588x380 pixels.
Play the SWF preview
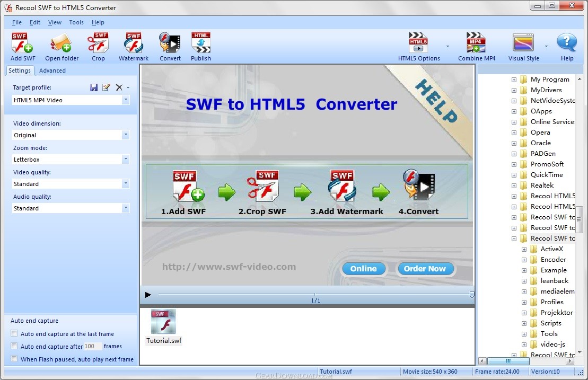point(148,295)
